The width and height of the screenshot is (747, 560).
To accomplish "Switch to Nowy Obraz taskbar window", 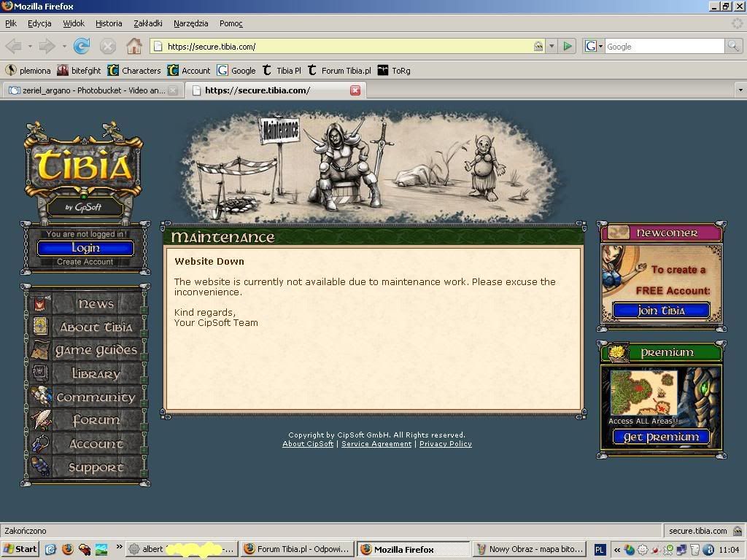I will [530, 549].
